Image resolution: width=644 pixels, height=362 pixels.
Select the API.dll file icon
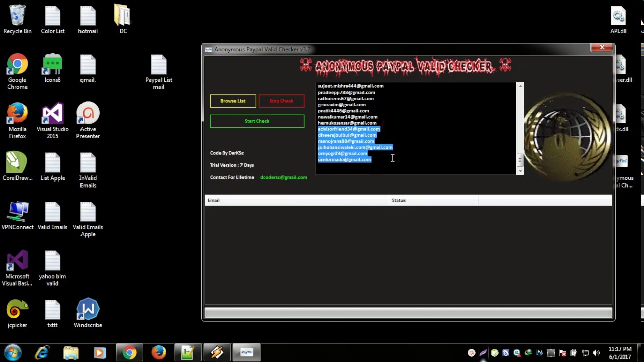[618, 20]
